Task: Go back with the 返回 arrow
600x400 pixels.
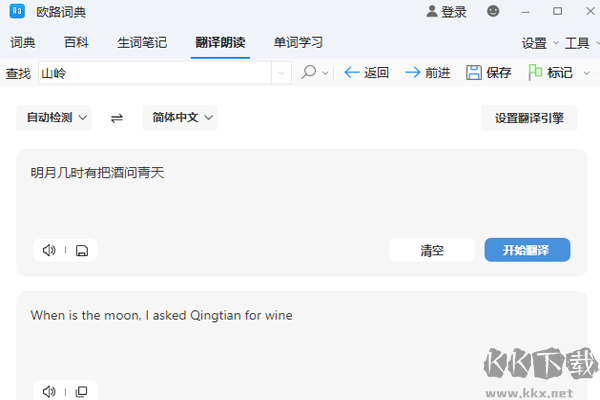Action: pos(366,72)
